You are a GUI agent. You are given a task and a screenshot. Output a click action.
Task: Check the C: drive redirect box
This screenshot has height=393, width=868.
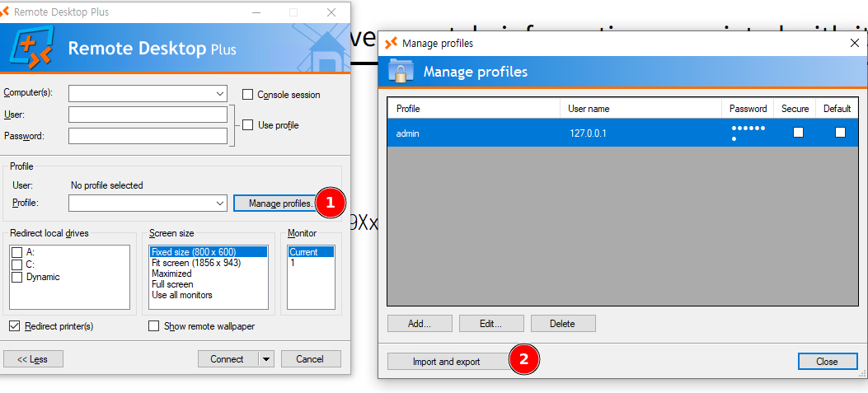[17, 264]
